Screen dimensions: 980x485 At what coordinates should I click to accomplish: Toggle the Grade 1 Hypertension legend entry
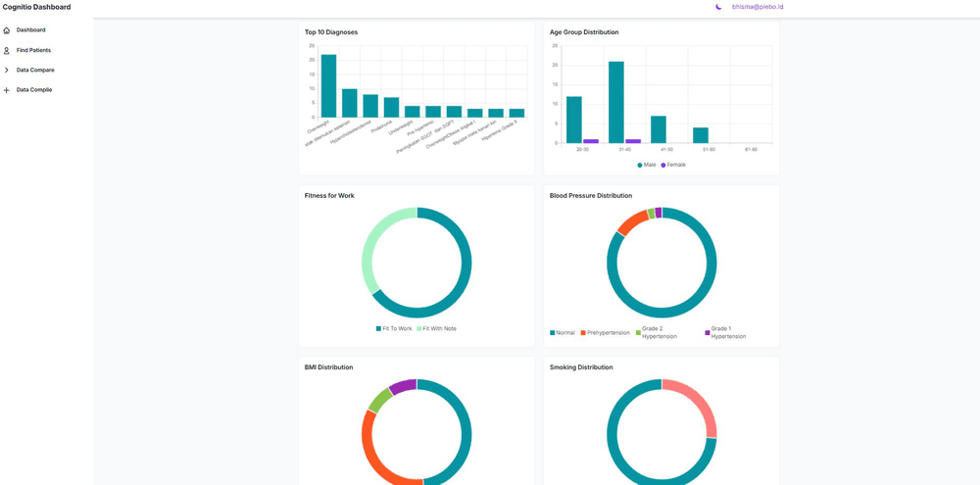click(725, 332)
